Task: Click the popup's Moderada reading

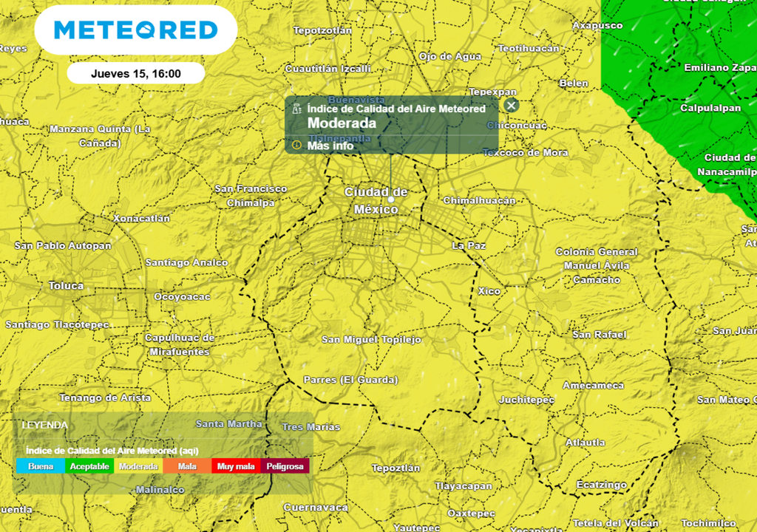Action: click(342, 123)
